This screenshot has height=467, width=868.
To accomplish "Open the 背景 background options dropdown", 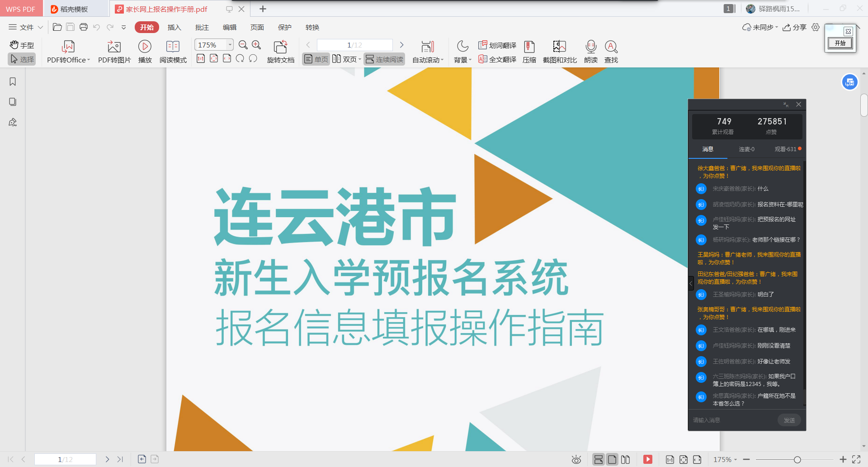I will [462, 59].
